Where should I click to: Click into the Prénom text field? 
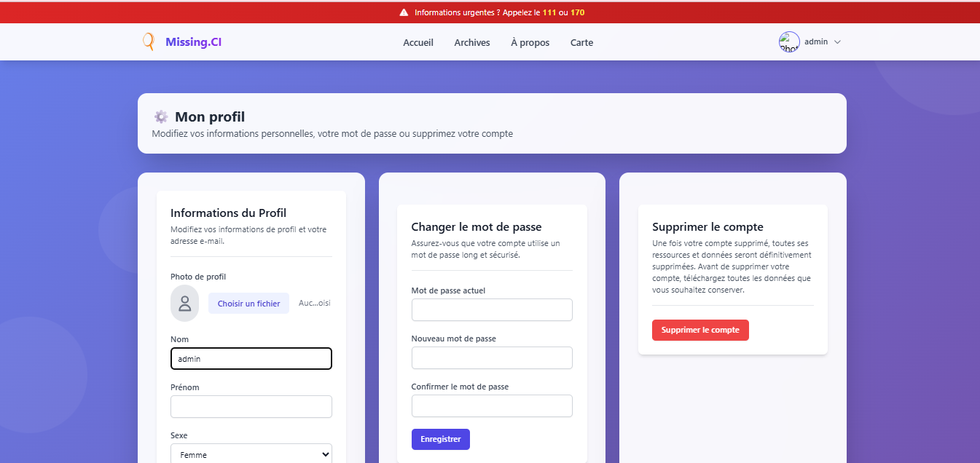click(251, 407)
